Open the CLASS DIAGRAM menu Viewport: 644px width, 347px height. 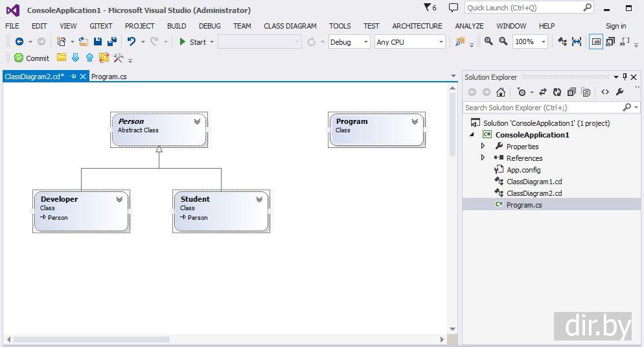(290, 26)
